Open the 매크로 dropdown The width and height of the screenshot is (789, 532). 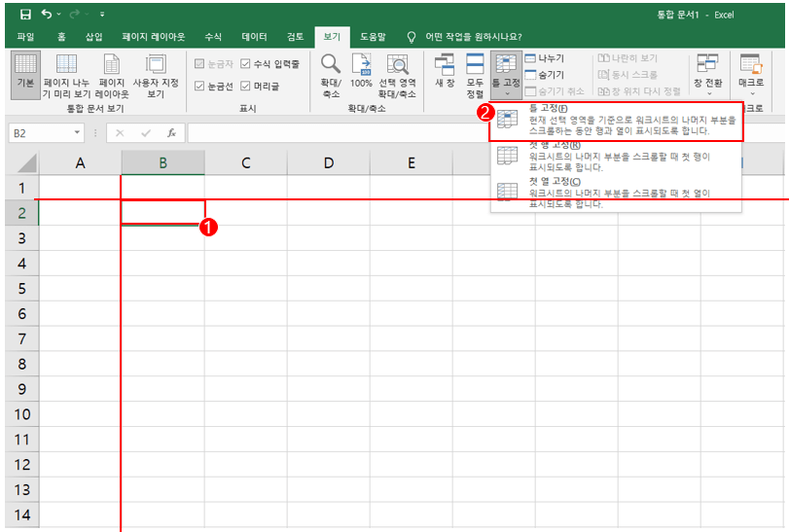click(x=751, y=76)
